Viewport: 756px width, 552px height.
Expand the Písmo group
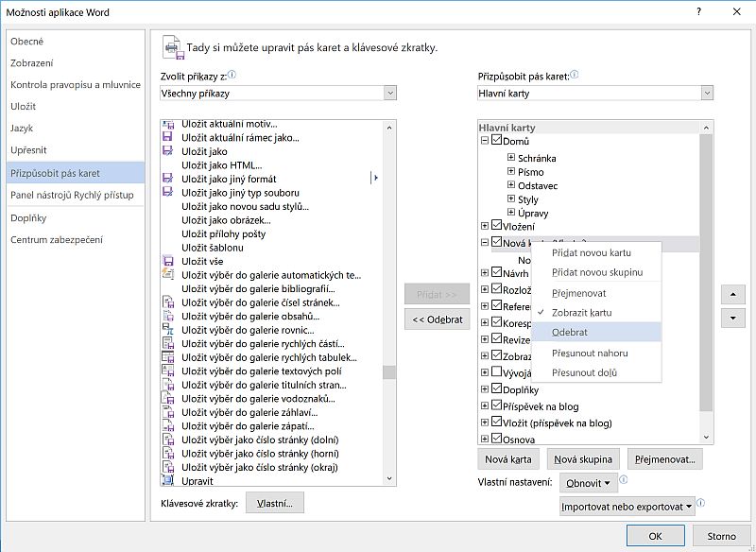(511, 171)
